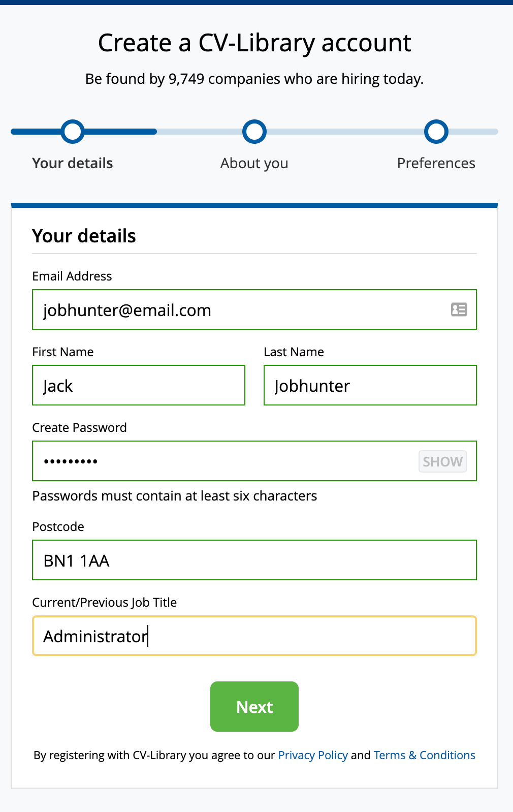Click the Your details section heading in the form
This screenshot has width=513, height=812.
tap(84, 236)
